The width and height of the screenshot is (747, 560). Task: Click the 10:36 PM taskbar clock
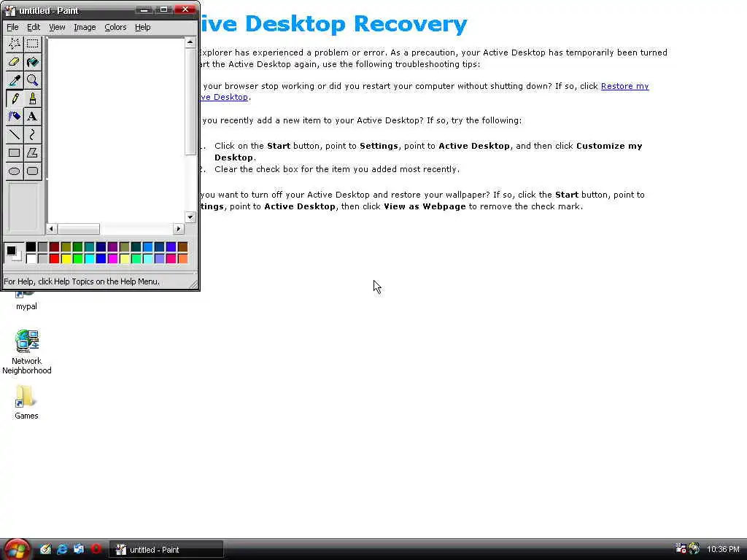(x=723, y=549)
